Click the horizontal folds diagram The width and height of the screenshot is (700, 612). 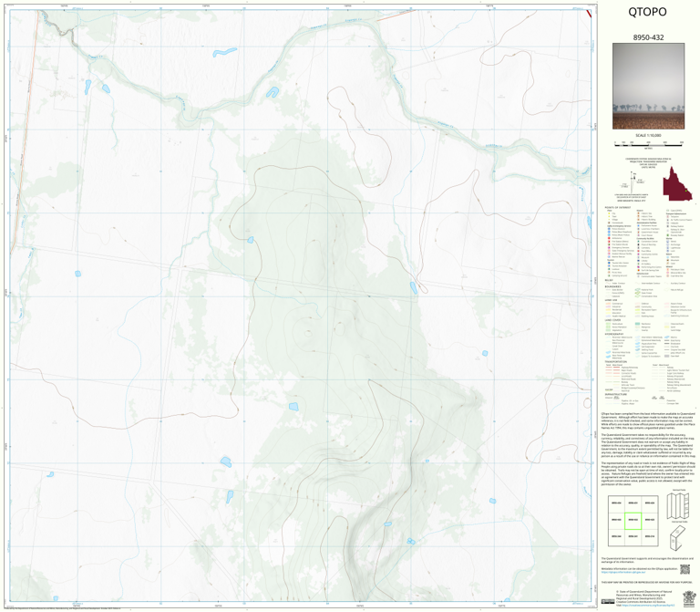678,538
